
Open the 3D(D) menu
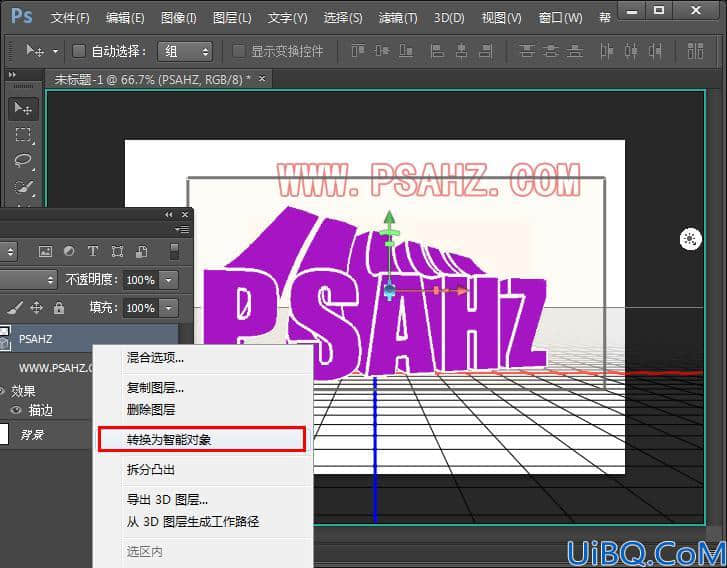(x=449, y=18)
